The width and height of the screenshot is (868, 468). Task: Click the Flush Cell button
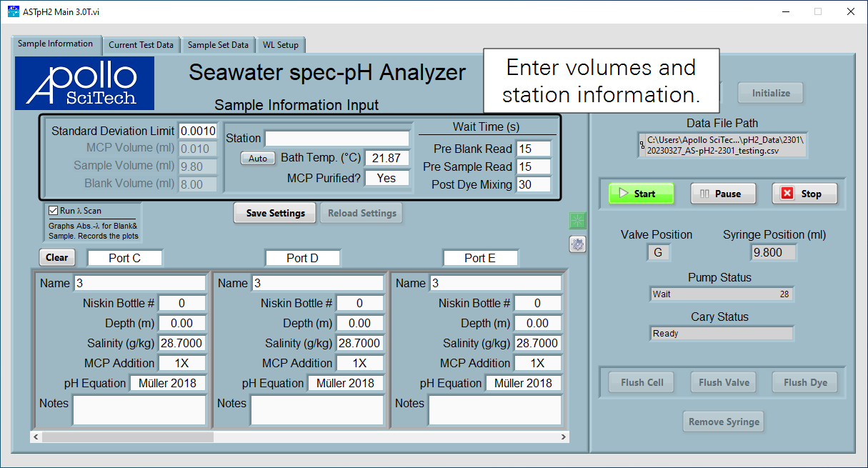pos(642,382)
